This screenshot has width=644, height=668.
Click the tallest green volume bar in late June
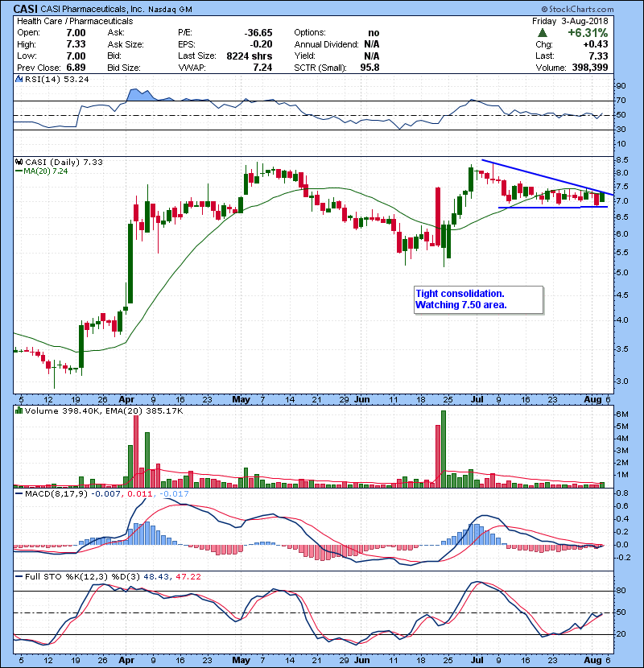coord(444,449)
